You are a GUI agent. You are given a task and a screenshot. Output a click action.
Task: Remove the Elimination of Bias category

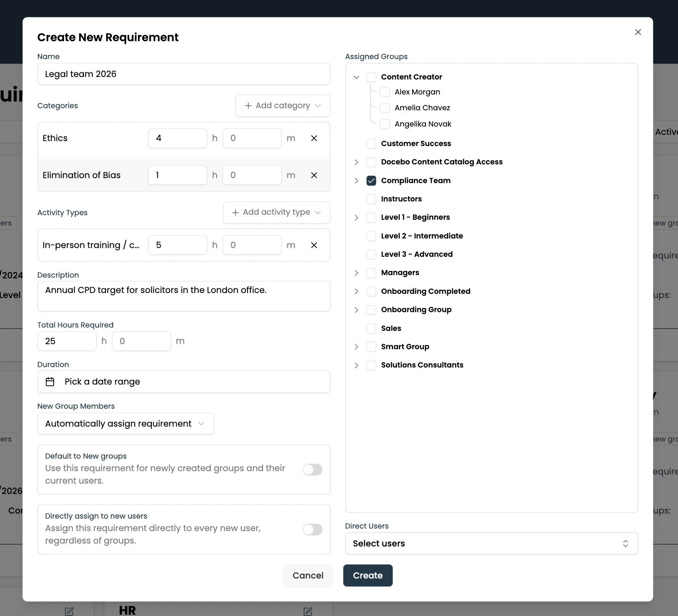314,175
